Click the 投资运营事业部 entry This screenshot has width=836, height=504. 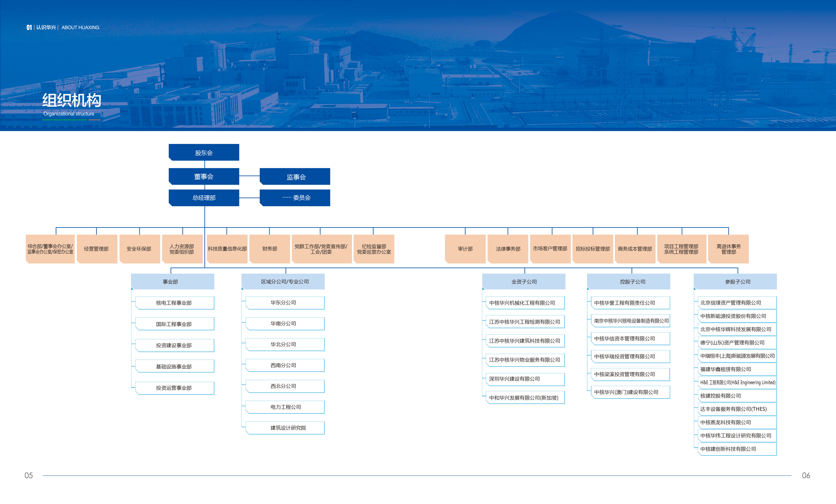pyautogui.click(x=175, y=388)
